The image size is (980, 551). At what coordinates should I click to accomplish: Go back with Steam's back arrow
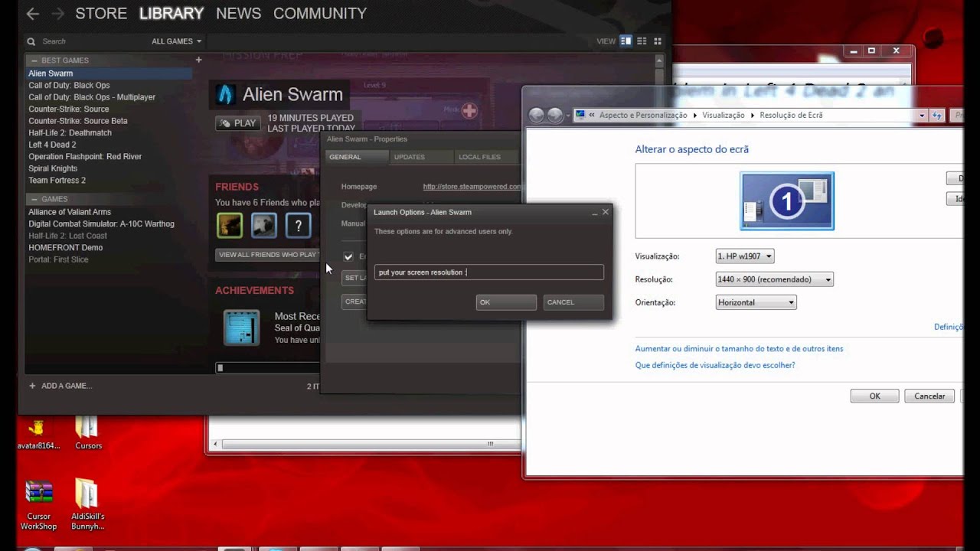click(x=32, y=14)
